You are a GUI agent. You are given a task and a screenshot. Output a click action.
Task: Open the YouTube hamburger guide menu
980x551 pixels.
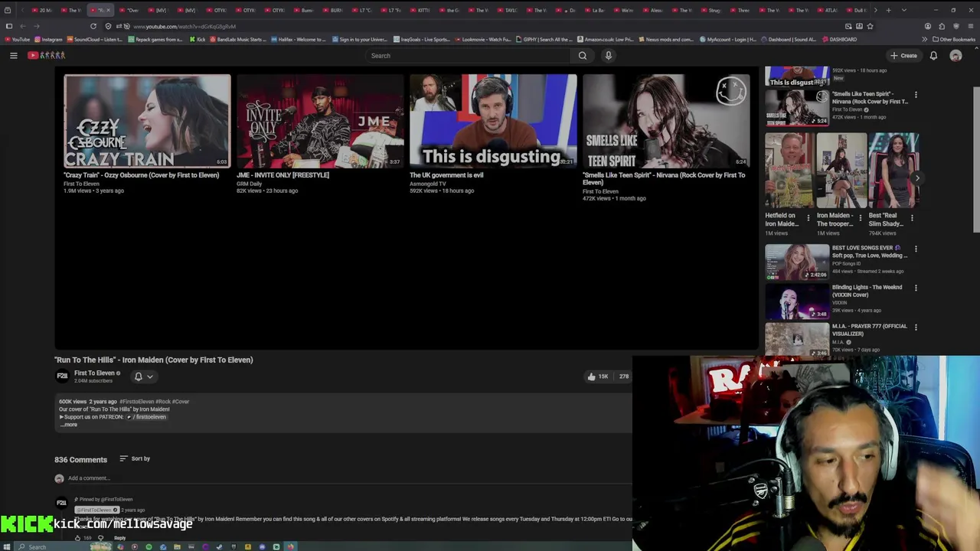13,55
